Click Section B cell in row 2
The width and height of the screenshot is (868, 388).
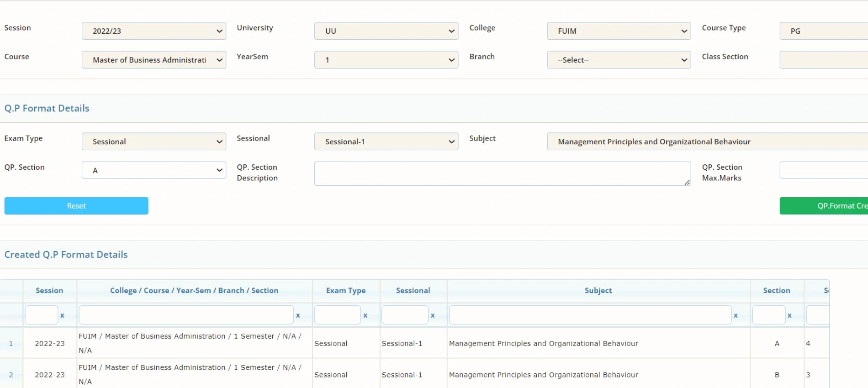coord(777,375)
